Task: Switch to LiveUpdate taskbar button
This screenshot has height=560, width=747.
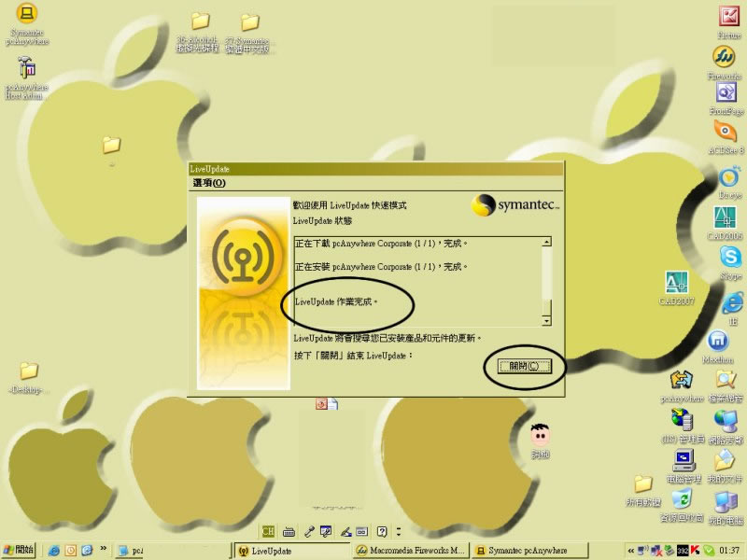Action: [x=292, y=551]
